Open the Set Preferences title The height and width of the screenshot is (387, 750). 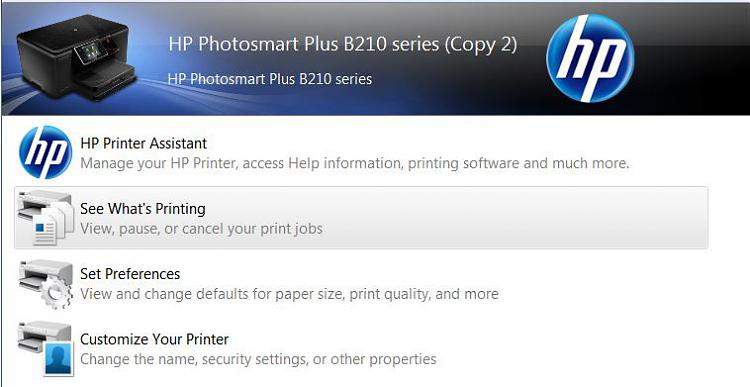(130, 274)
